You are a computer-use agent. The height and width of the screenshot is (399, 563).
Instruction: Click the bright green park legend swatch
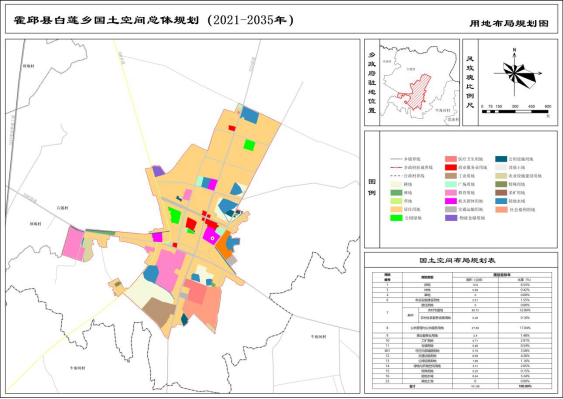coord(396,218)
